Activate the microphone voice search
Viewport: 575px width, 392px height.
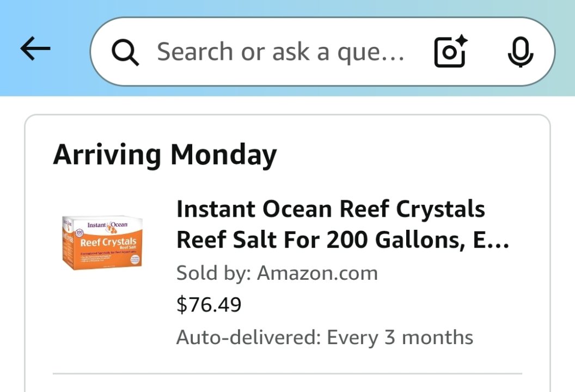coord(520,52)
